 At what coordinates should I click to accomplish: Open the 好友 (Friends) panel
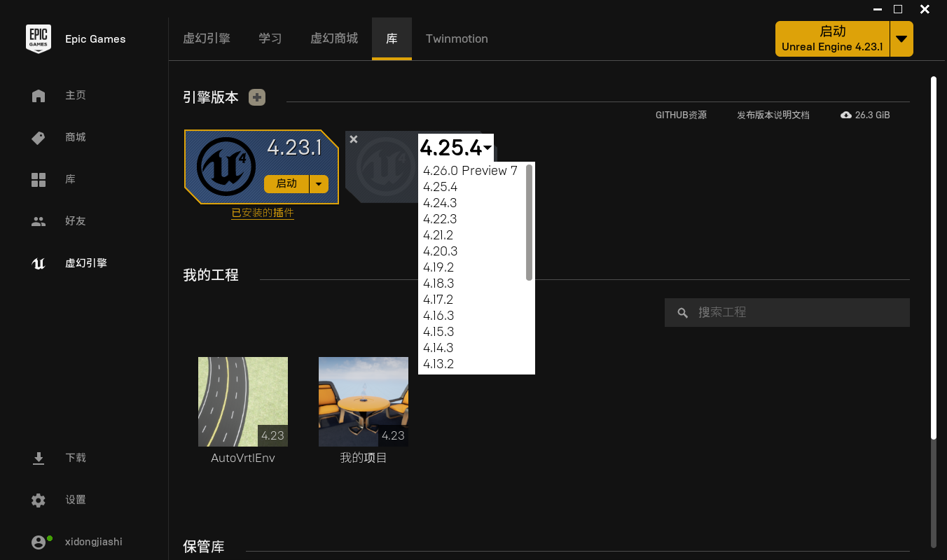click(75, 221)
